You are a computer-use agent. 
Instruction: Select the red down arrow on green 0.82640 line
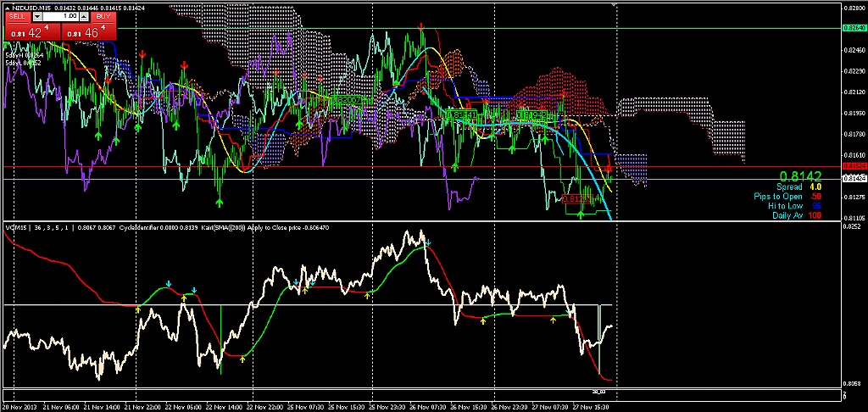pyautogui.click(x=422, y=26)
